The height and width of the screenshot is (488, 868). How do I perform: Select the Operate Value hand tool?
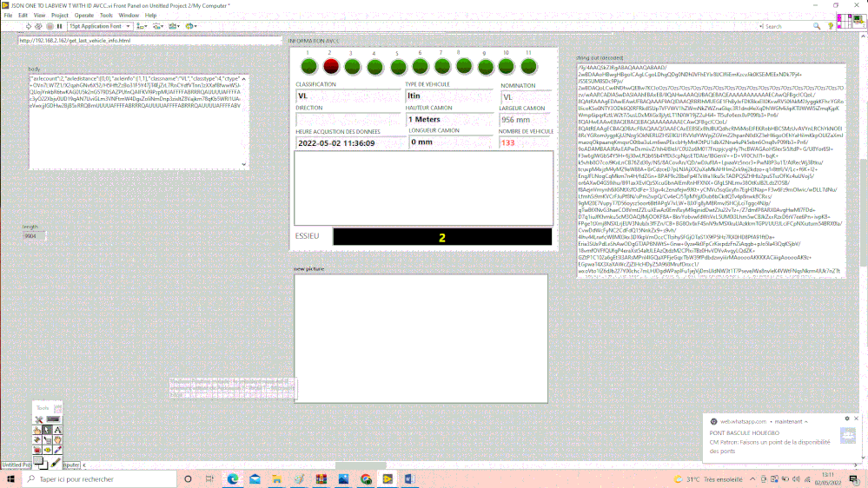coord(37,430)
